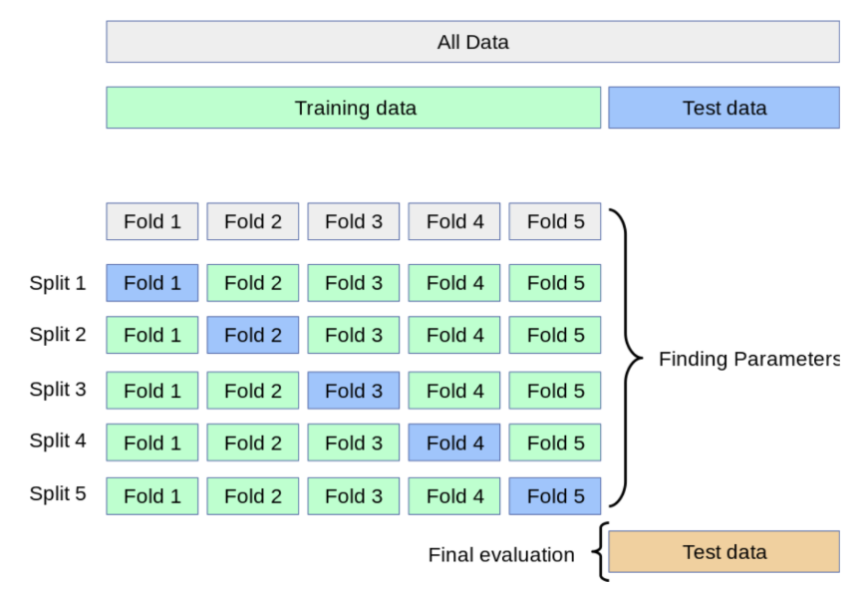868x589 pixels.
Task: Select the orange Test data box
Action: coord(723,552)
